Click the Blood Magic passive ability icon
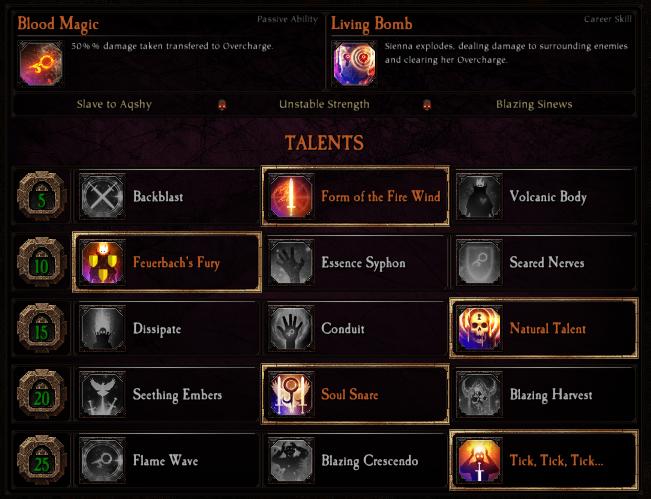Image resolution: width=651 pixels, height=499 pixels. pyautogui.click(x=41, y=64)
